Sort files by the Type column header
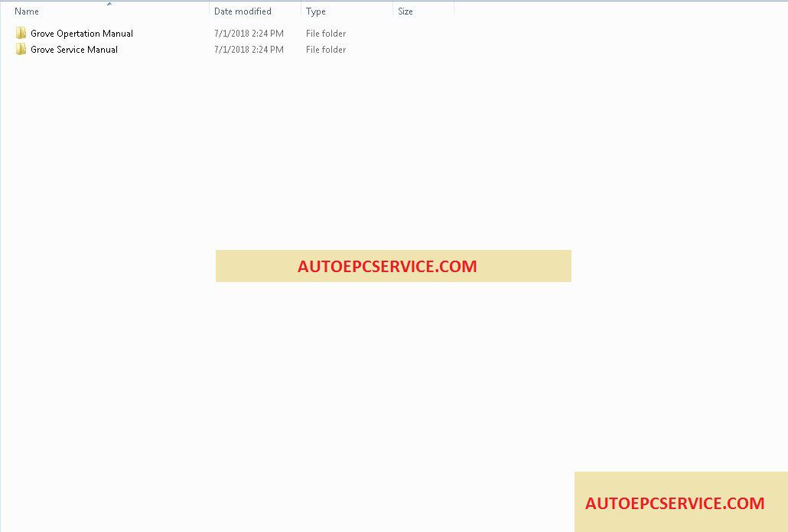The image size is (788, 532). (316, 11)
